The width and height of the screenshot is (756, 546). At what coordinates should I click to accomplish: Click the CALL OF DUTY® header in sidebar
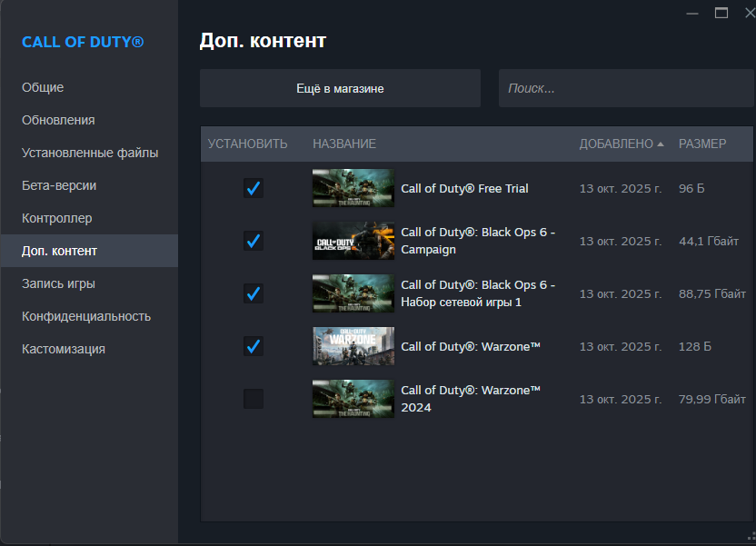click(x=83, y=42)
